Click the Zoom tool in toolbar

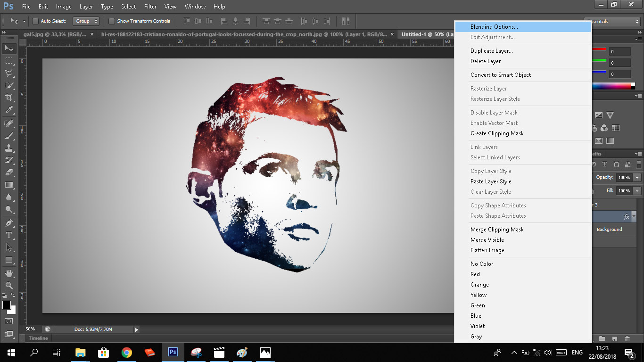coord(9,286)
